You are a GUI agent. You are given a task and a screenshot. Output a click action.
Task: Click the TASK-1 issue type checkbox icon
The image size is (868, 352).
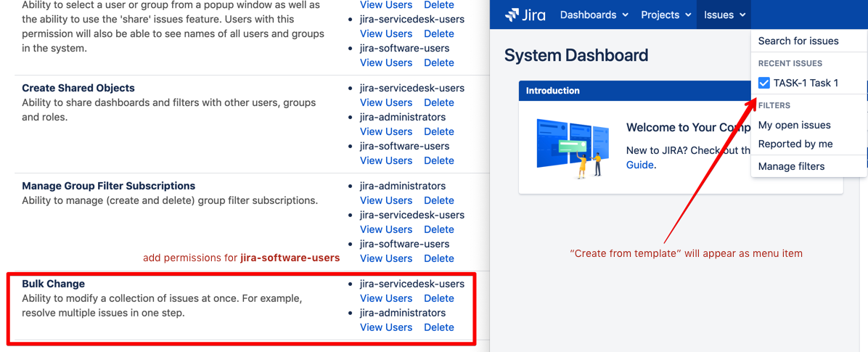tap(763, 83)
